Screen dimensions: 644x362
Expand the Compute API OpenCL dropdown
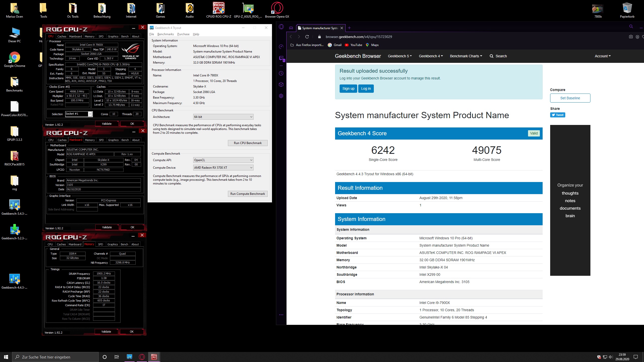tap(223, 160)
